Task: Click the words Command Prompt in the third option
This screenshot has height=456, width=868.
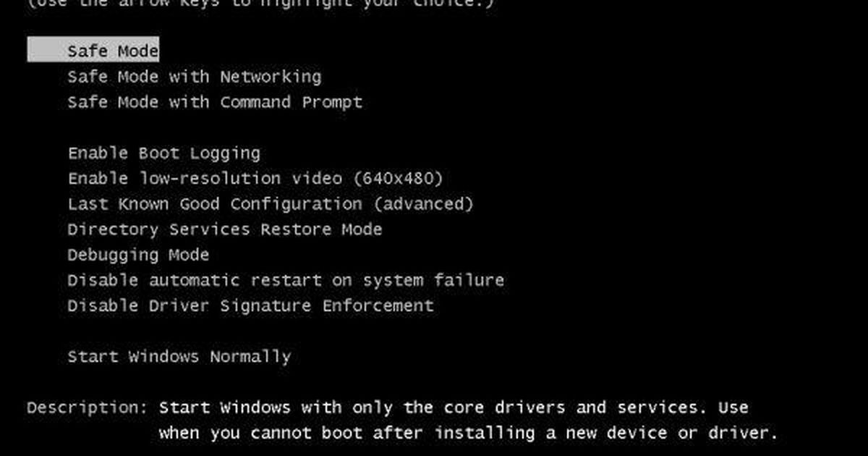Action: (x=292, y=103)
